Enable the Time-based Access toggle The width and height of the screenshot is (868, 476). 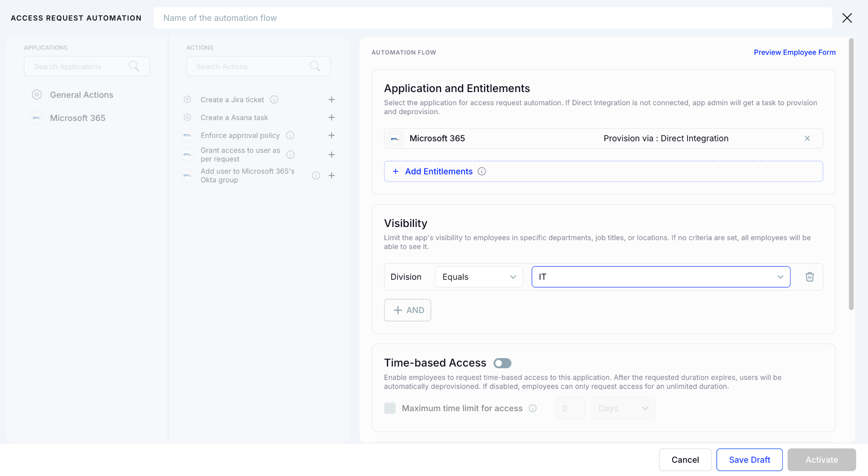click(x=502, y=363)
